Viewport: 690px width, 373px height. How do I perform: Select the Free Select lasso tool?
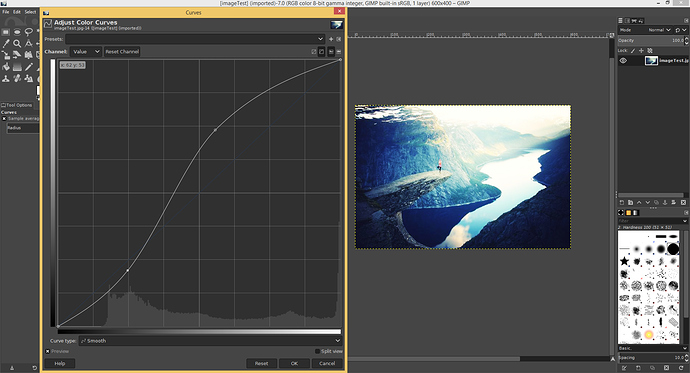[29, 32]
